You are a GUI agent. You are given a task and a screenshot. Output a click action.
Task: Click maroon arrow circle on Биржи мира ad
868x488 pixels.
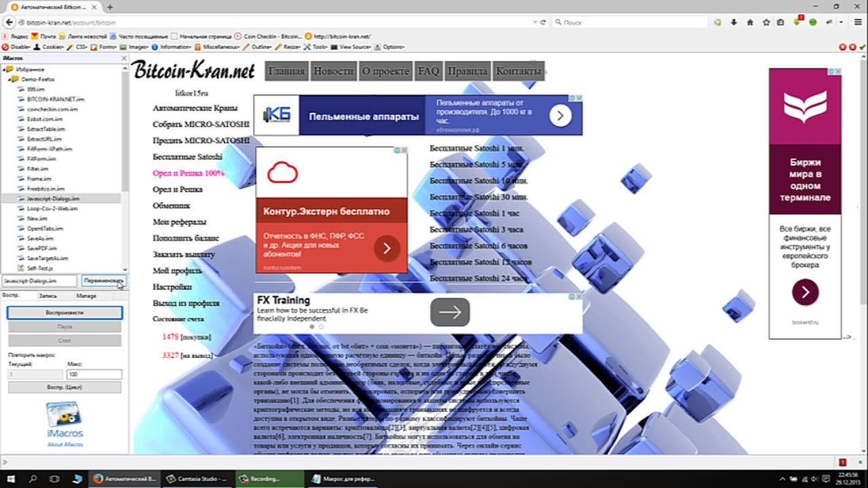coord(805,292)
